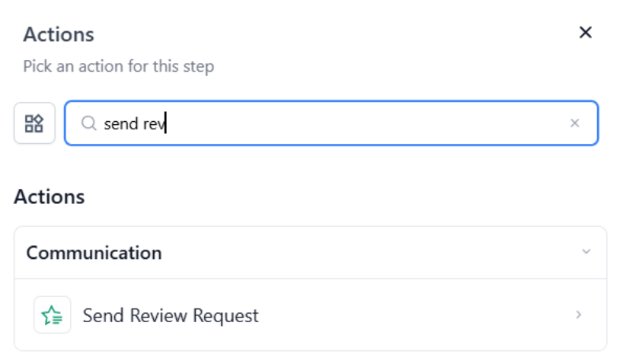Open the action categories grid view
620x364 pixels.
(x=34, y=123)
